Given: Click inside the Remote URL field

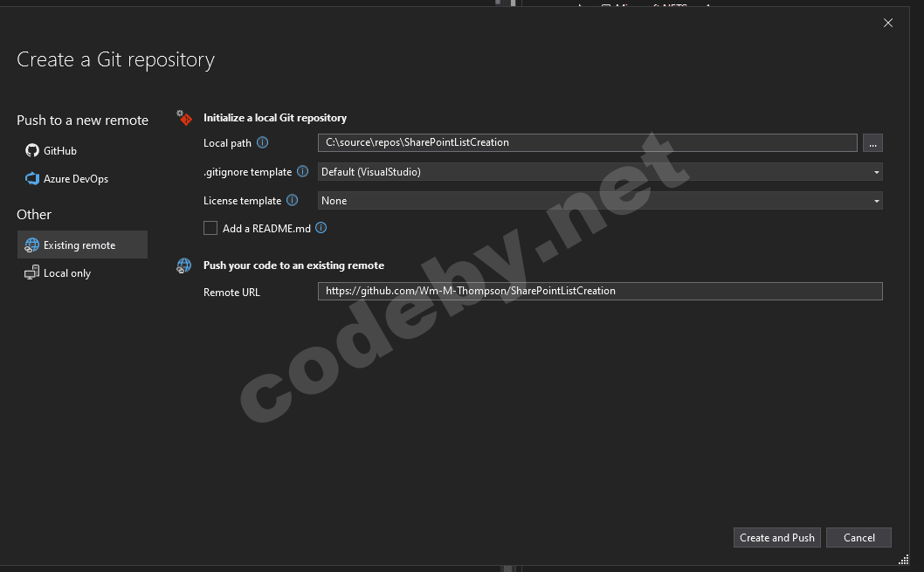Looking at the screenshot, I should click(600, 291).
